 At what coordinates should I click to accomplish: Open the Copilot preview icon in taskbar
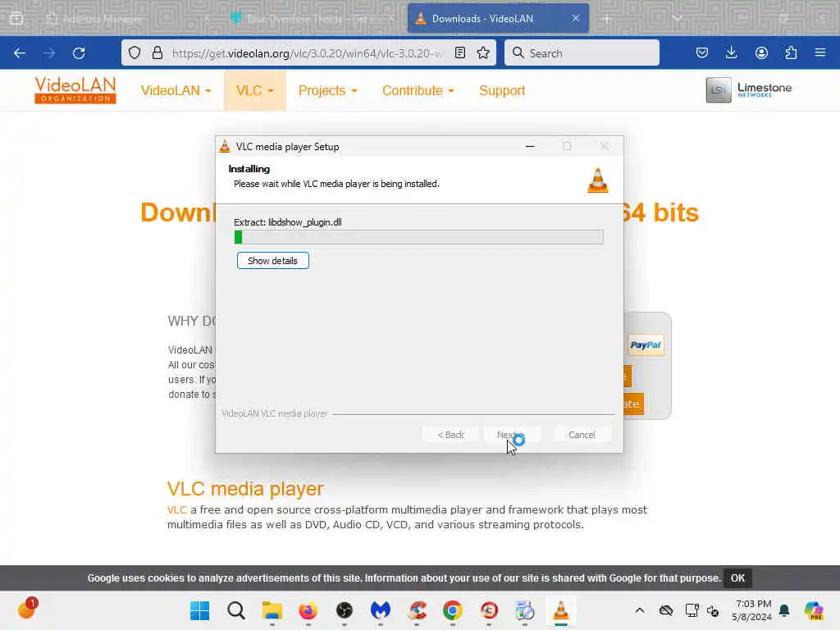tap(814, 610)
